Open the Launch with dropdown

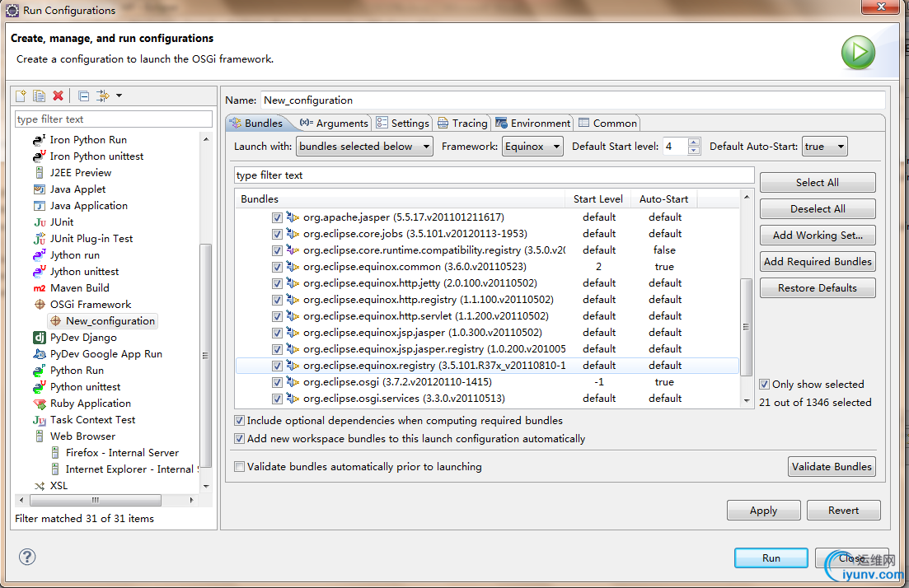(364, 147)
